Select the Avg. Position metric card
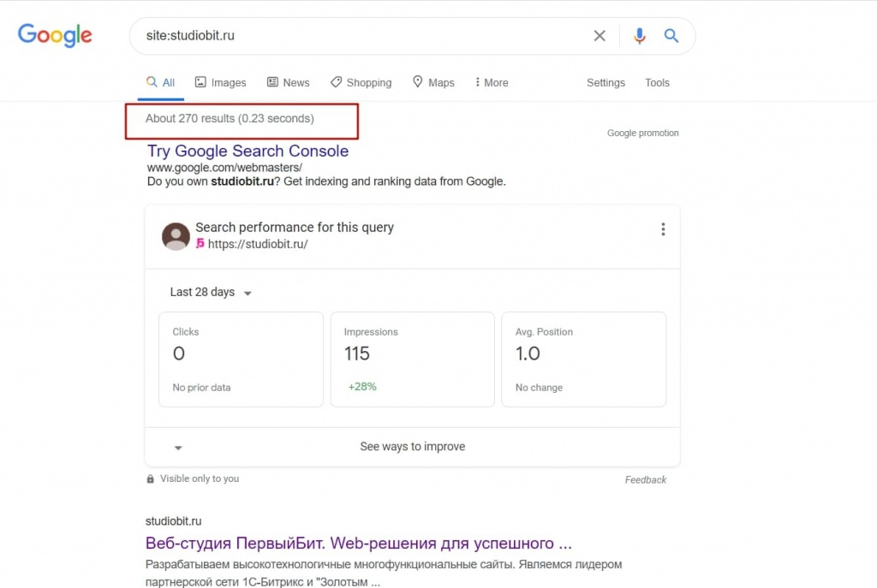The image size is (877, 588). coord(584,359)
